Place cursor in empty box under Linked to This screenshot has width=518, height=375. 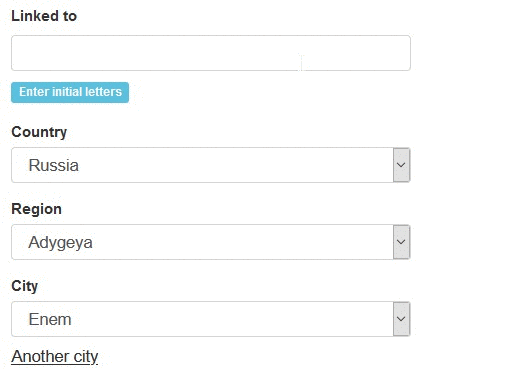click(x=211, y=53)
